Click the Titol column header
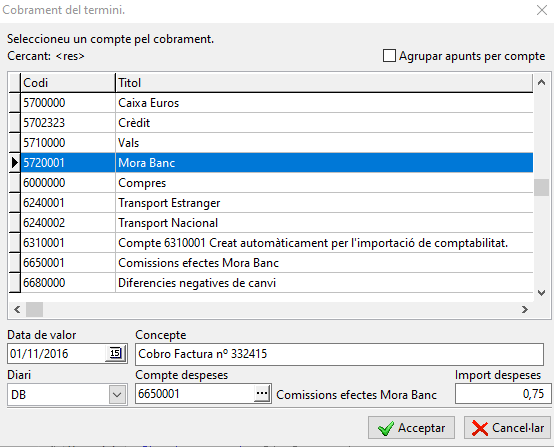The height and width of the screenshot is (447, 554). point(324,83)
